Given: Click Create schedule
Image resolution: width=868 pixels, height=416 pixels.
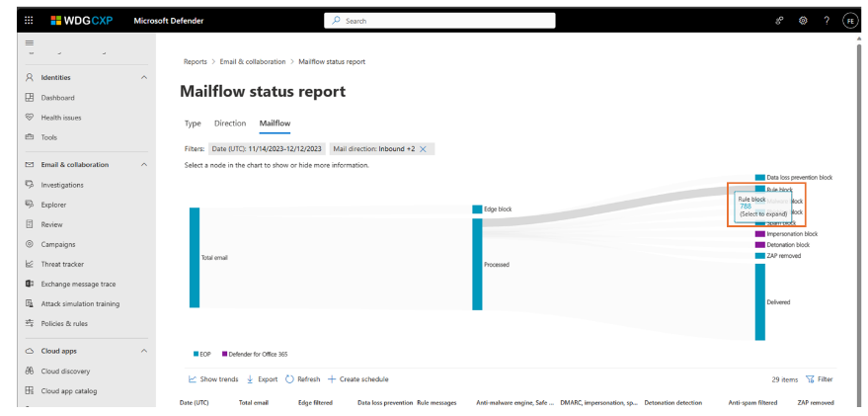Looking at the screenshot, I should point(358,379).
